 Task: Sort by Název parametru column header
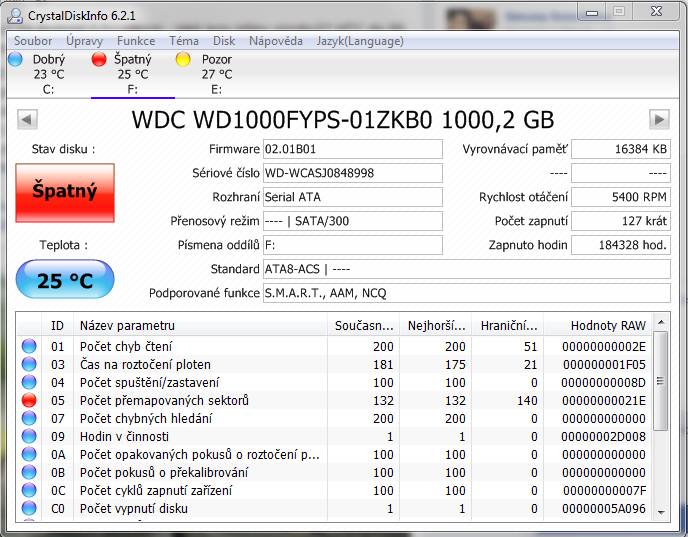click(201, 326)
